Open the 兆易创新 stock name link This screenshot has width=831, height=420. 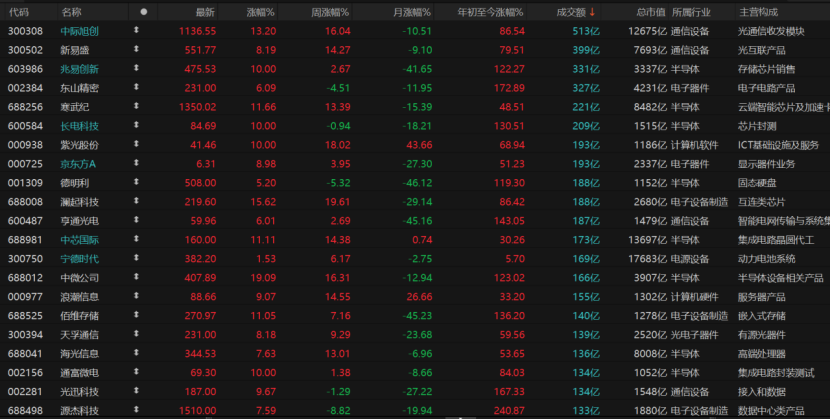(x=79, y=69)
